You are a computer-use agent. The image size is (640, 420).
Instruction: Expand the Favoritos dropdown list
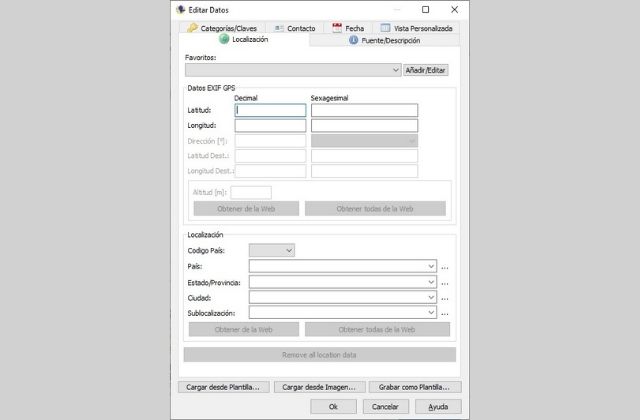(396, 70)
